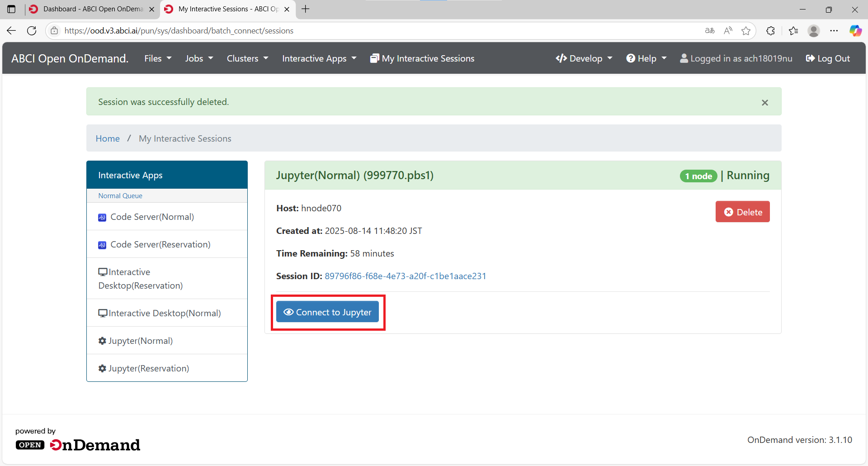
Task: Expand the Help dropdown menu
Action: coord(646,58)
